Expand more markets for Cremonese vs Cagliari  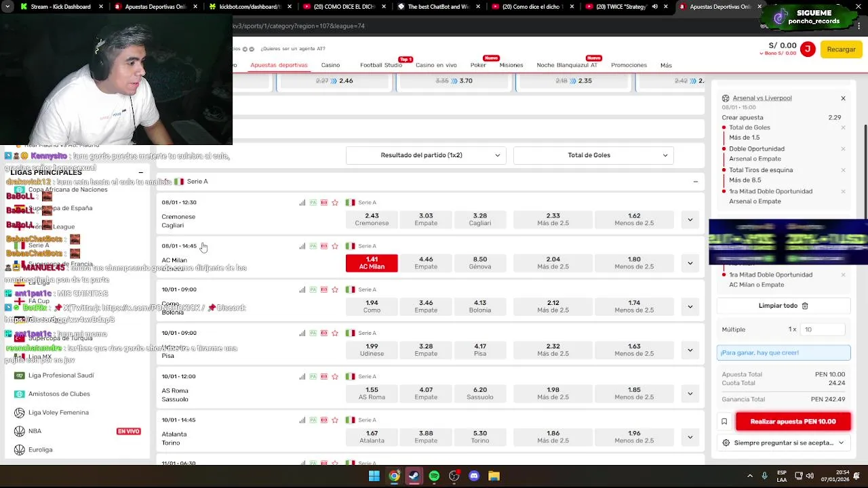click(690, 220)
